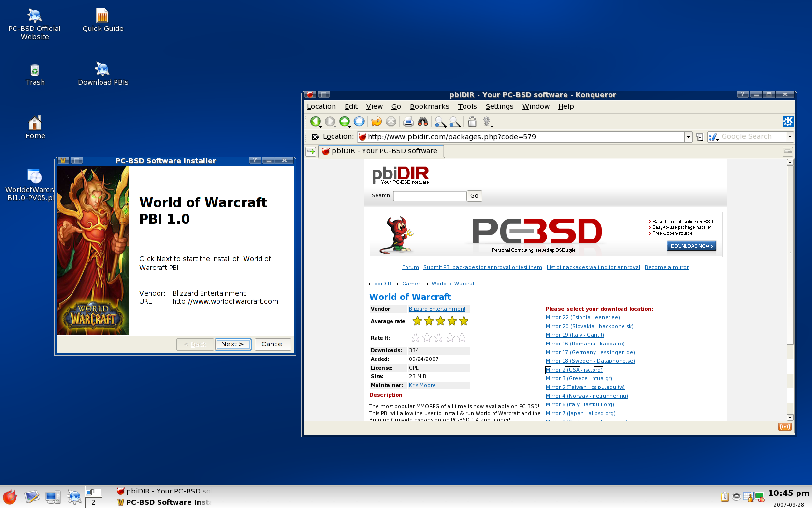Click the Security padlock icon
Image resolution: width=812 pixels, height=508 pixels.
tap(472, 121)
